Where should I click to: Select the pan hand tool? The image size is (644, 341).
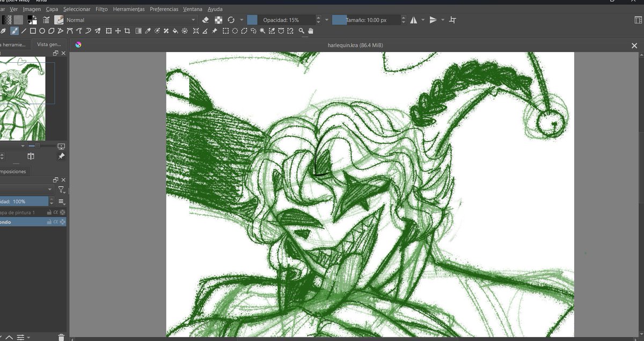[x=310, y=31]
